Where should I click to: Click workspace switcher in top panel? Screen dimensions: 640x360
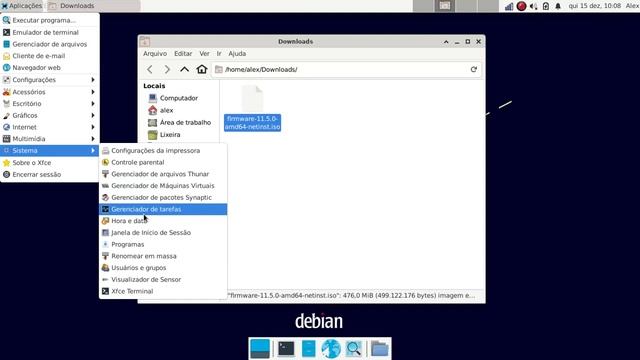pos(456,6)
